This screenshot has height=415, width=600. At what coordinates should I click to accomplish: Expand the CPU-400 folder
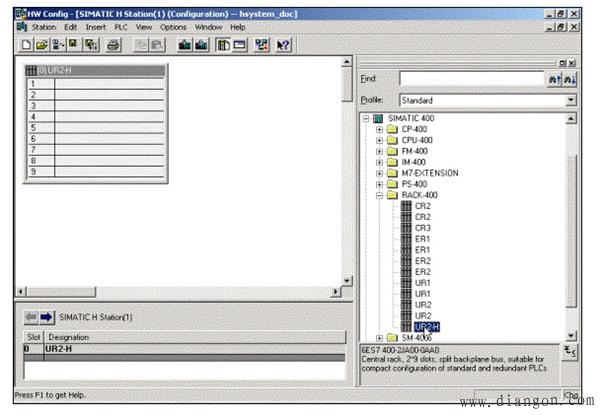click(379, 140)
